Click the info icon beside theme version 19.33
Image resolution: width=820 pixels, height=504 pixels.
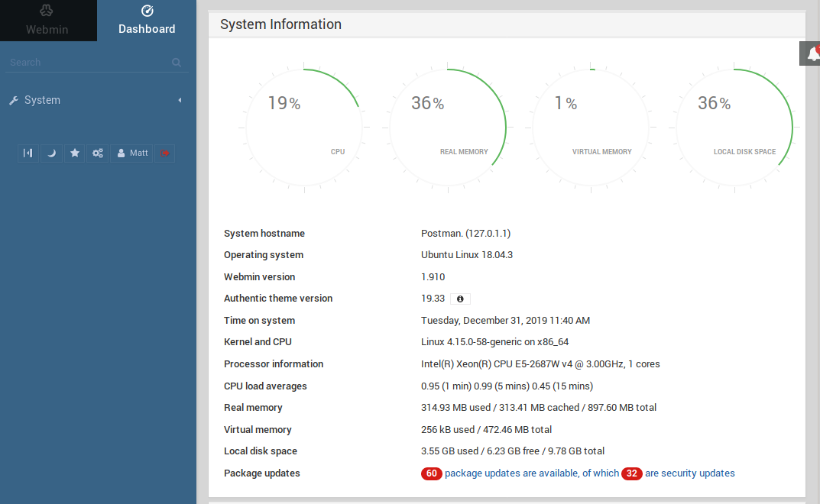coord(460,299)
